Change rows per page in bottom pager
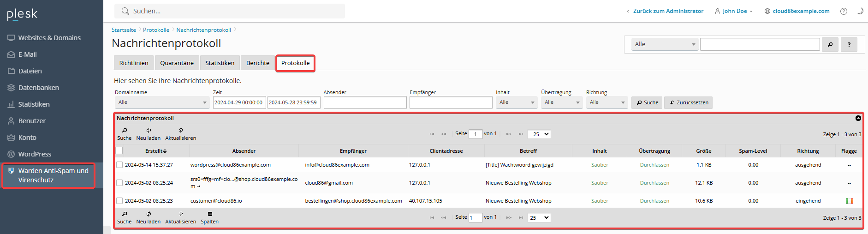868x234 pixels. (539, 218)
